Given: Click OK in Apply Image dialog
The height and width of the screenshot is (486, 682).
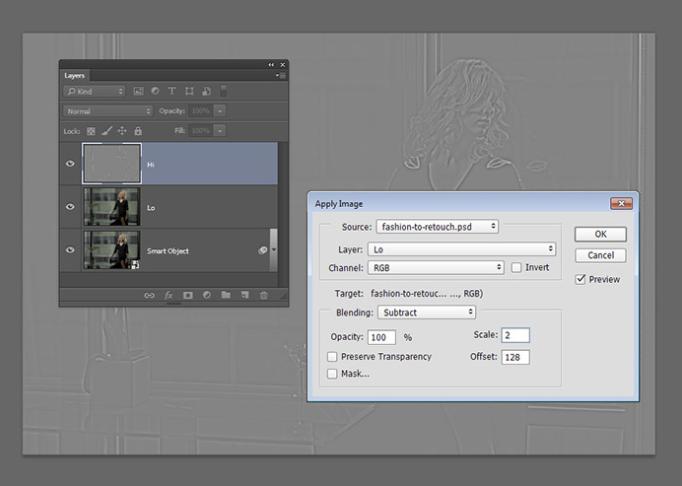Looking at the screenshot, I should point(600,234).
